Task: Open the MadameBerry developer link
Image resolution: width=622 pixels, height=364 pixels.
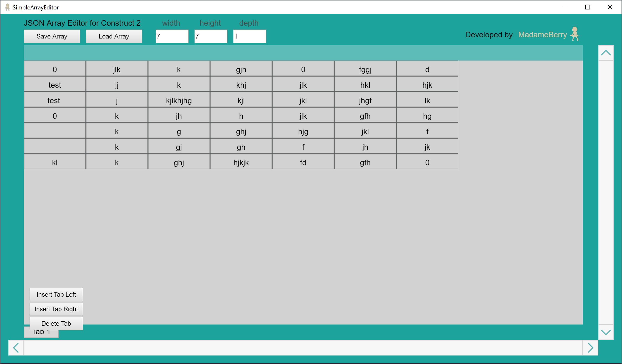Action: [542, 35]
